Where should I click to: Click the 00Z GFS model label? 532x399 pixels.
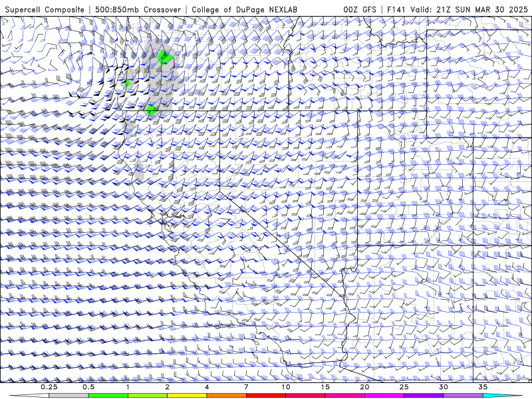pos(360,9)
